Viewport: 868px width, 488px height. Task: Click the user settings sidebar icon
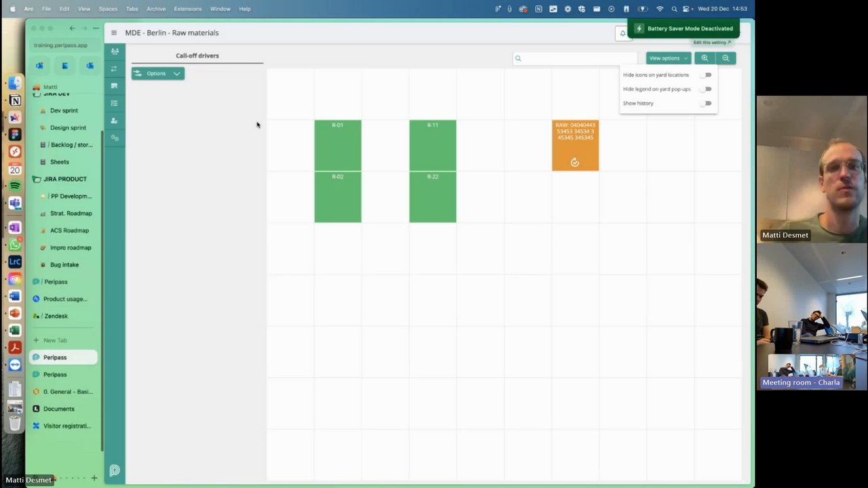114,121
